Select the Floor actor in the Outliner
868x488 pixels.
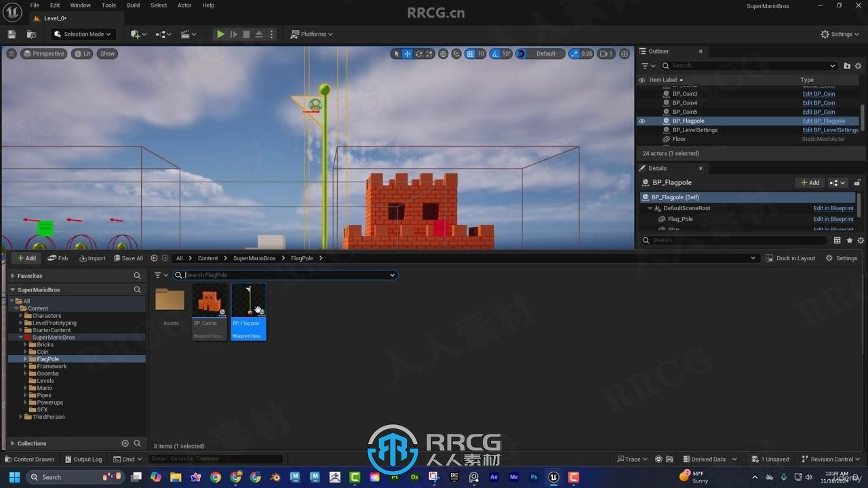click(679, 139)
